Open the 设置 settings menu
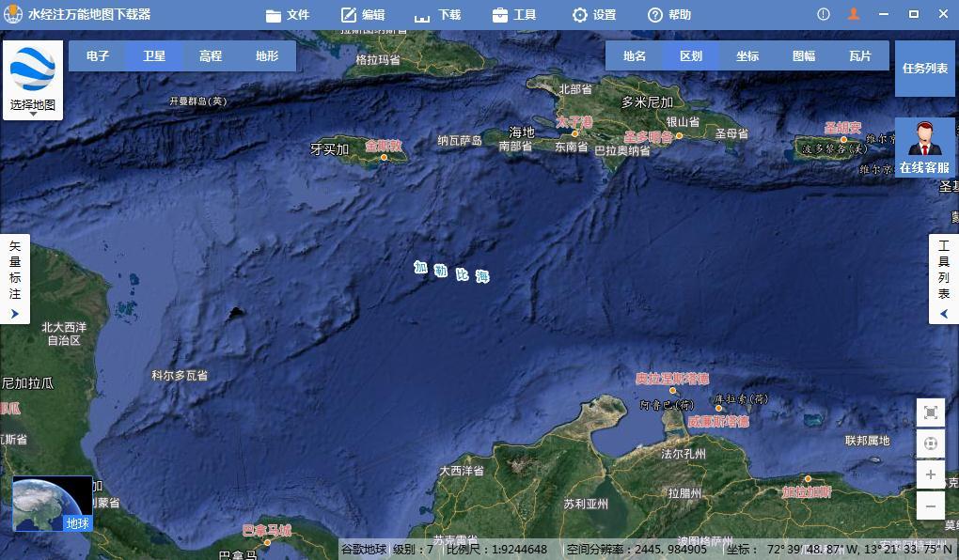 click(x=594, y=15)
